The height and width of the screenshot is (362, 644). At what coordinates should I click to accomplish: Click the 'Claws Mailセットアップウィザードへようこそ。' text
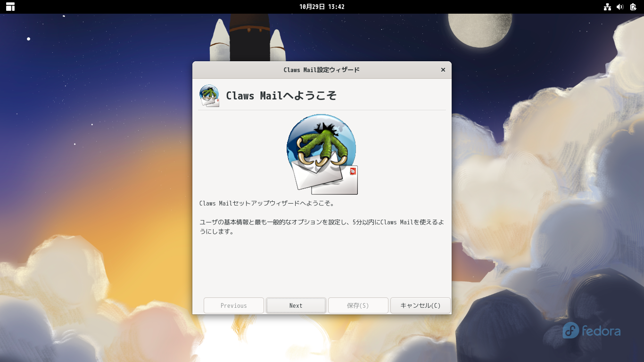coord(267,204)
